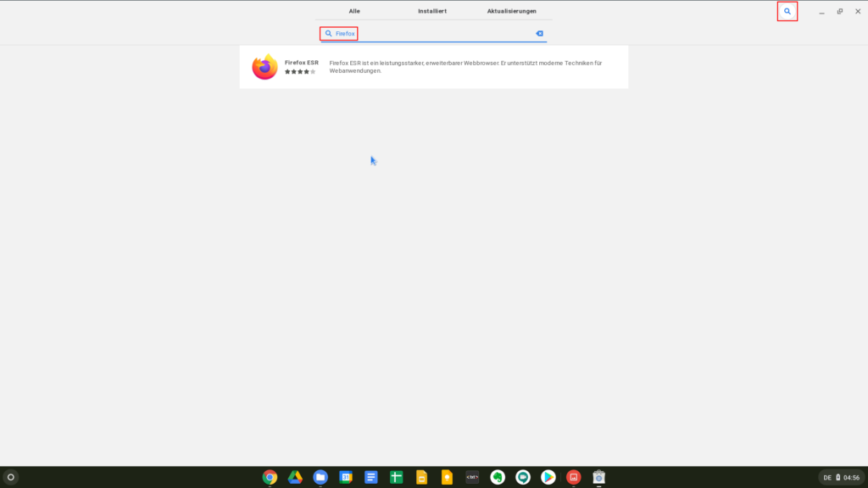Open the Files app in the shelf
Screen dimensions: 868x488
click(x=320, y=477)
